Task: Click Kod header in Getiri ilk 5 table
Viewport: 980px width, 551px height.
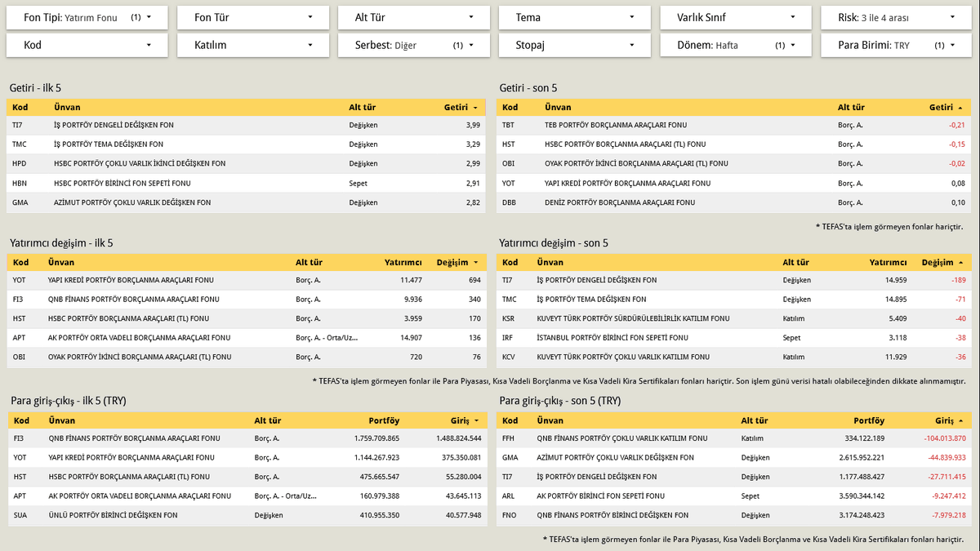Action: coord(20,107)
